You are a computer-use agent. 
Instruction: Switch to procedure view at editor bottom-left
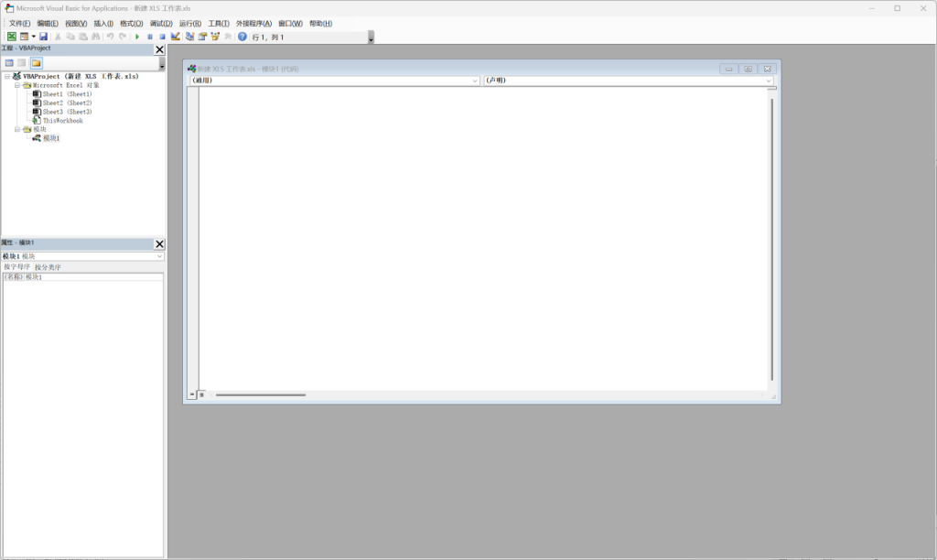click(x=192, y=394)
